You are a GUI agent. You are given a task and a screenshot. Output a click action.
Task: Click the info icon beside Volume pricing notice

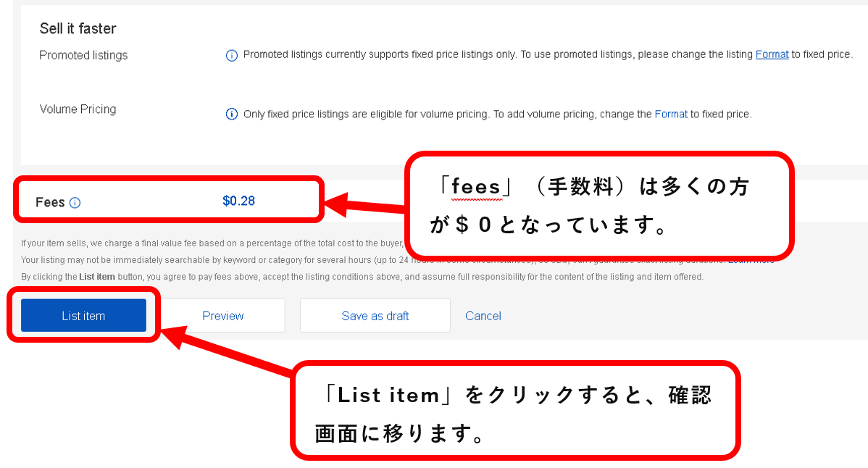point(231,114)
